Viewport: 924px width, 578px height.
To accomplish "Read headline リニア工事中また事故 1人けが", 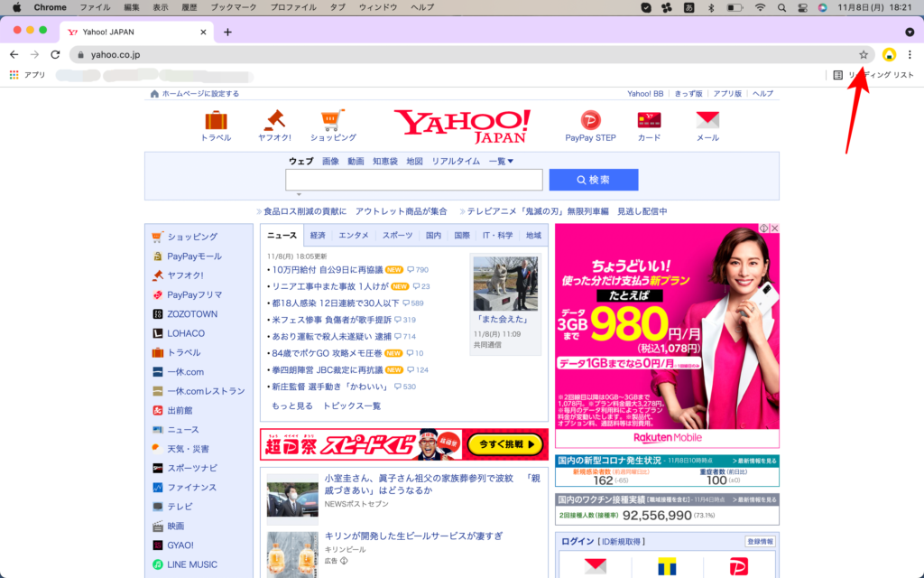I will pos(330,286).
